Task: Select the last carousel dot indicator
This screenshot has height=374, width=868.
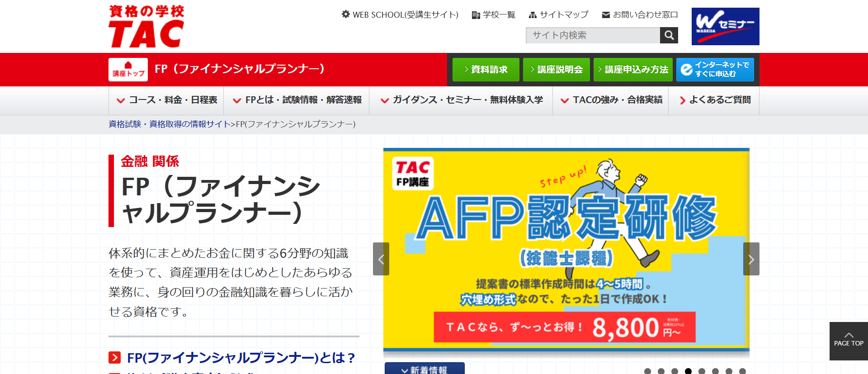Action: click(742, 371)
